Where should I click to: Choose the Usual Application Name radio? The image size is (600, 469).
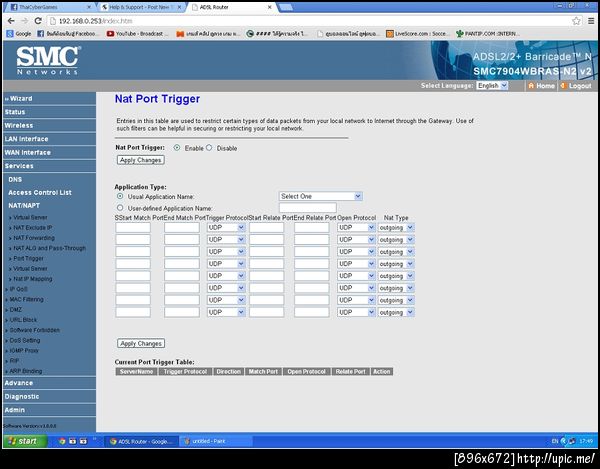[120, 196]
